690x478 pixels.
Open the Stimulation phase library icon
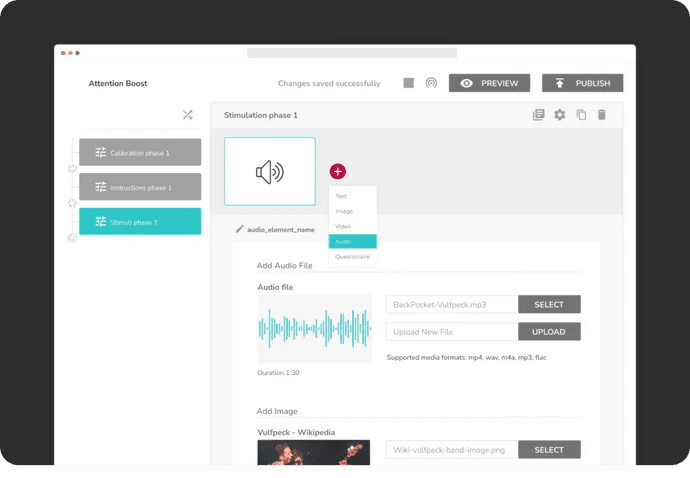click(538, 115)
